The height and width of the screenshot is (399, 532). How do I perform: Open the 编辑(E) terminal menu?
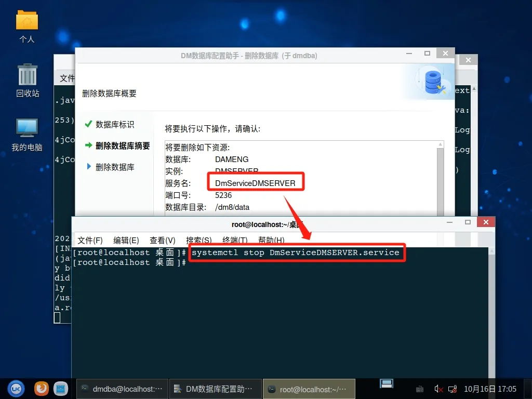pos(126,240)
